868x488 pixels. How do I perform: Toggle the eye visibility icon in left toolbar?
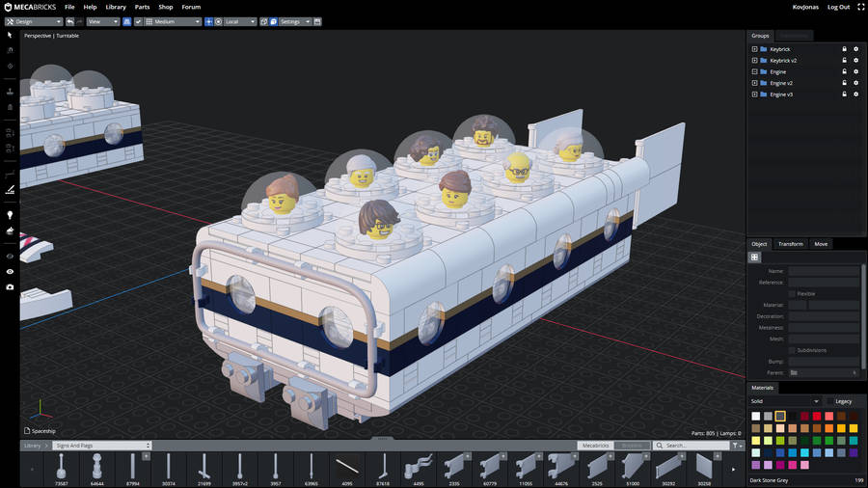pyautogui.click(x=10, y=272)
